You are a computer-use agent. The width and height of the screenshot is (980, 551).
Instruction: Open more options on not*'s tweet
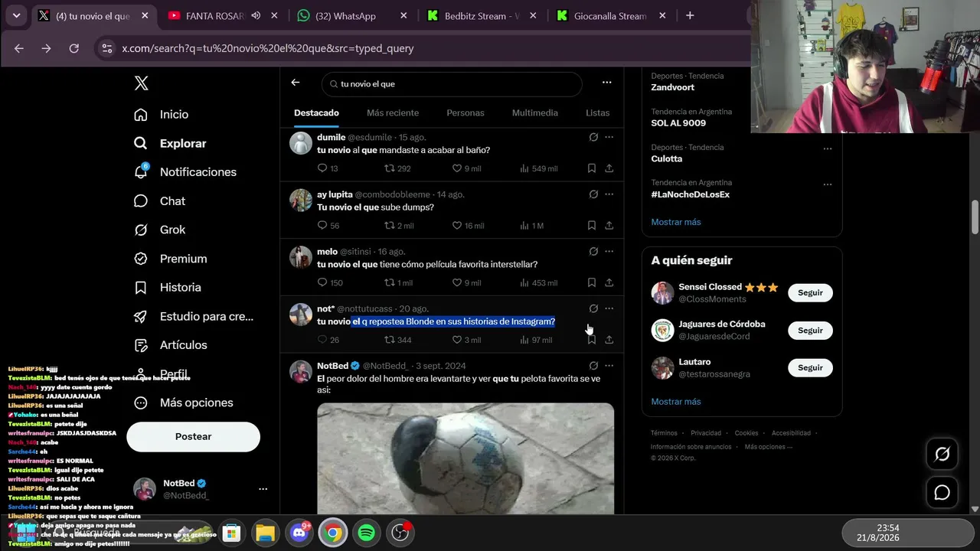tap(609, 308)
